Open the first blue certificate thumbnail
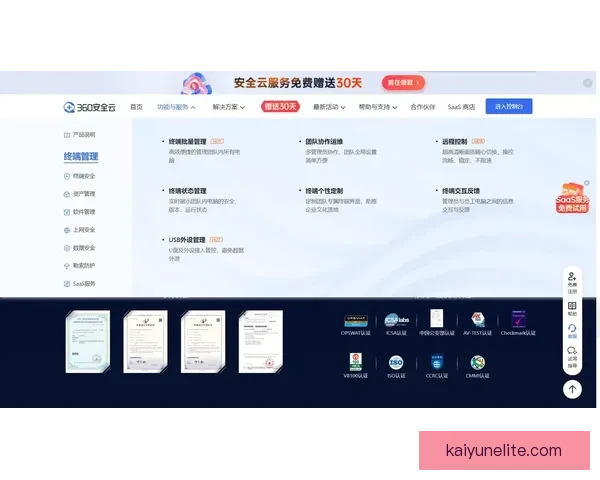The width and height of the screenshot is (600, 480). (x=88, y=341)
